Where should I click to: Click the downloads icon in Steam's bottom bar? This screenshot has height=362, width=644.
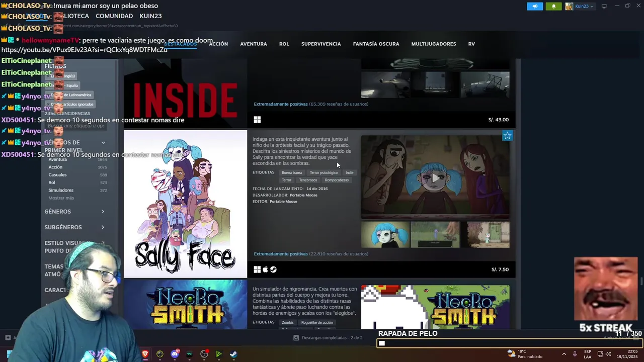296,338
